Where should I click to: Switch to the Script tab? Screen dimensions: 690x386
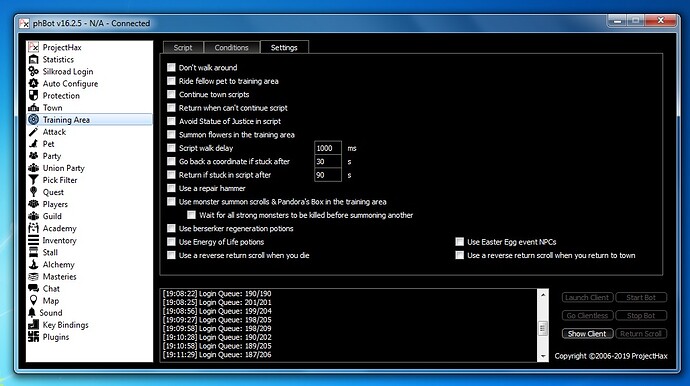click(x=183, y=48)
